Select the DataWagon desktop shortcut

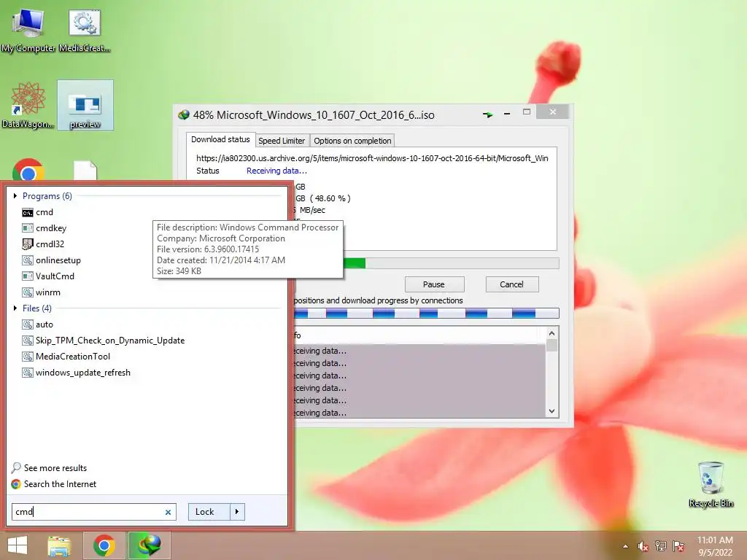point(28,105)
